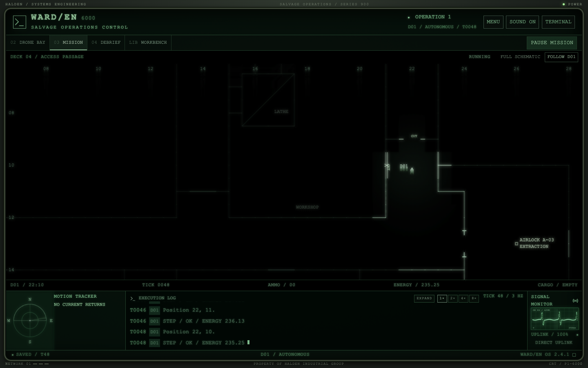Viewport: 588px width, 368px height.
Task: Click the WARD/EN terminal prompt logo icon
Action: click(19, 22)
